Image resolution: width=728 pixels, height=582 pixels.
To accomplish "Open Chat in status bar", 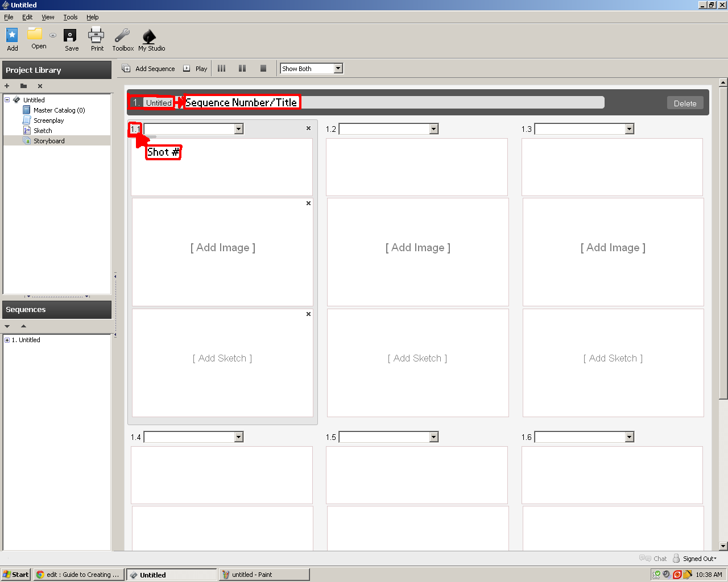I will (653, 559).
